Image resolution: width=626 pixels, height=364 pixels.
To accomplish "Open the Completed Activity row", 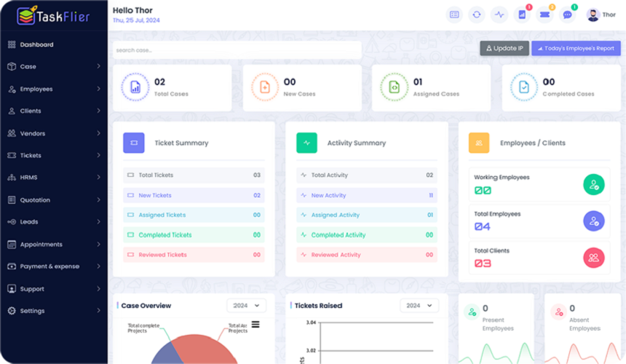I will pyautogui.click(x=366, y=234).
